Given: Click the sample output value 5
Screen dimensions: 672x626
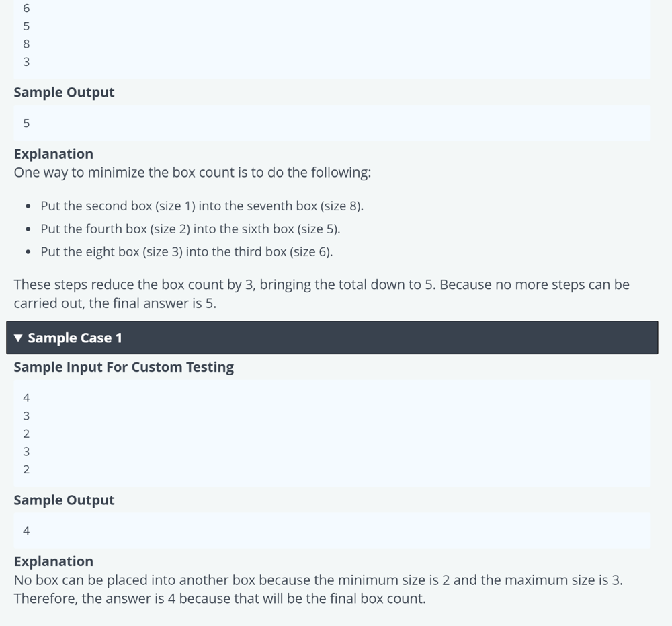Looking at the screenshot, I should point(26,124).
